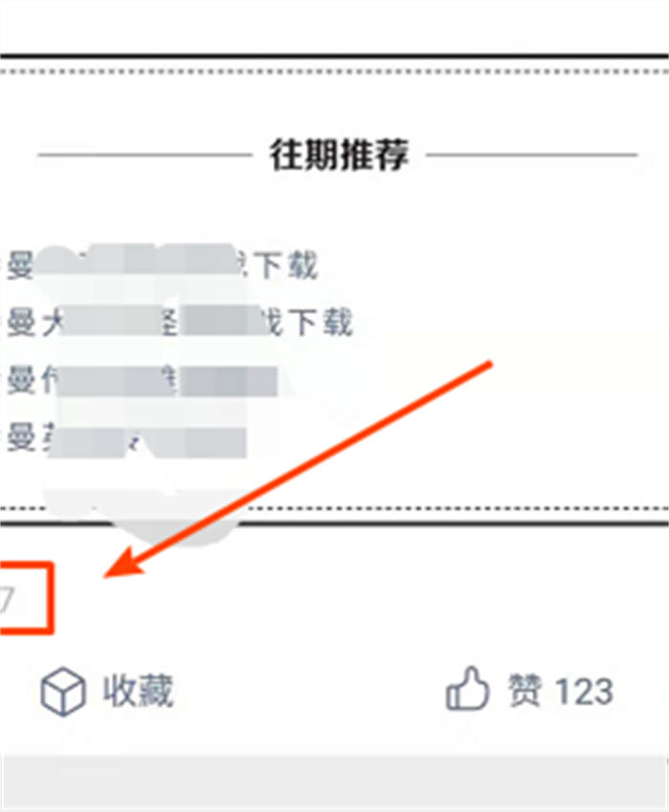Tap the 收藏 cube icon
Image resolution: width=669 pixels, height=812 pixels.
tap(63, 692)
